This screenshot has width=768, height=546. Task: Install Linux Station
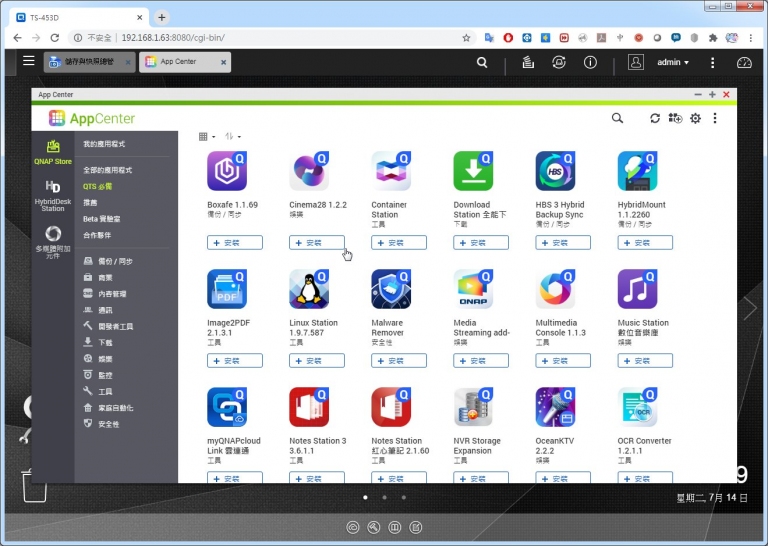317,361
